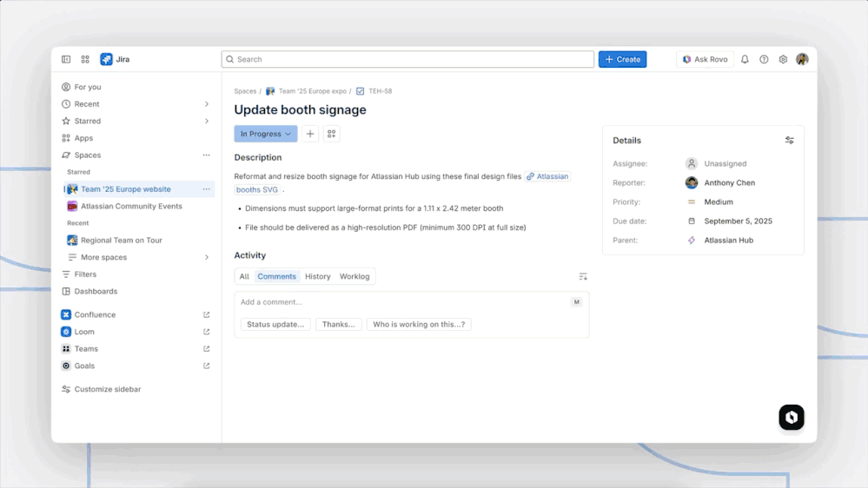Image resolution: width=868 pixels, height=488 pixels.
Task: Insert the Status update... suggestion
Action: 275,324
